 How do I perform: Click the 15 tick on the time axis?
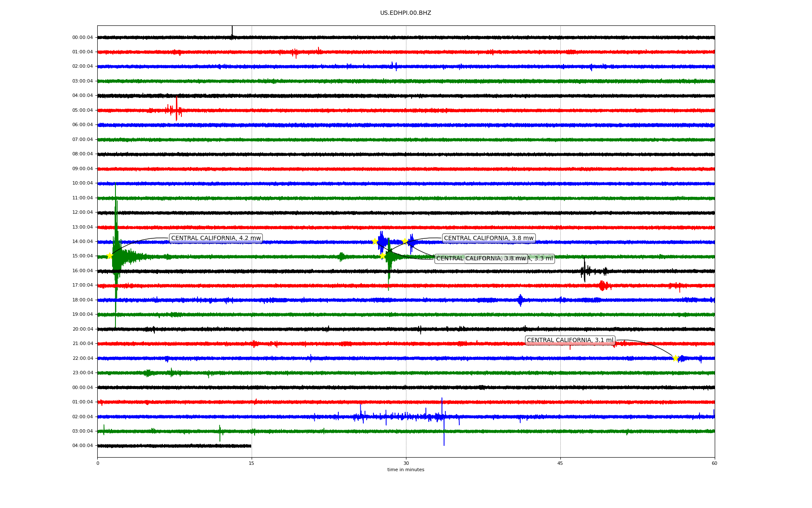point(252,463)
